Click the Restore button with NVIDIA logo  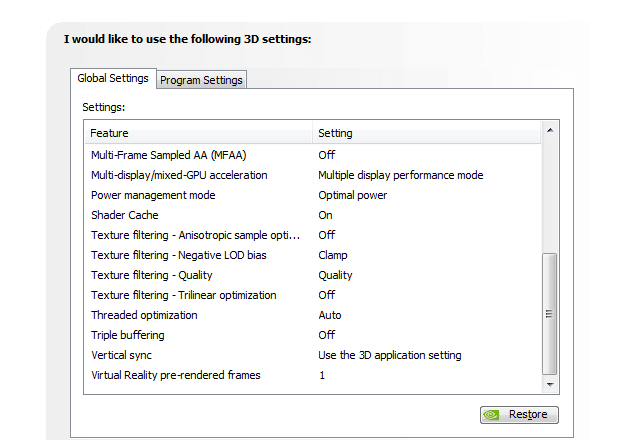[519, 414]
